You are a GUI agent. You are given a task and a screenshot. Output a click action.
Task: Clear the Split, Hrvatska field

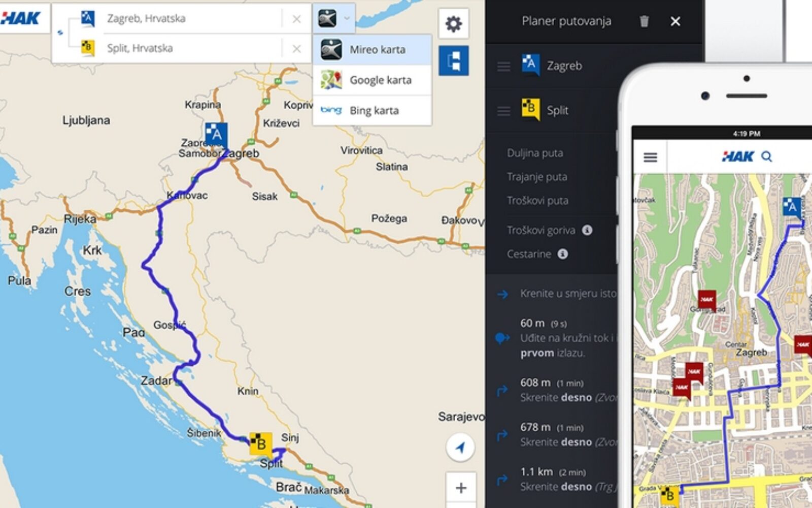[x=297, y=49]
